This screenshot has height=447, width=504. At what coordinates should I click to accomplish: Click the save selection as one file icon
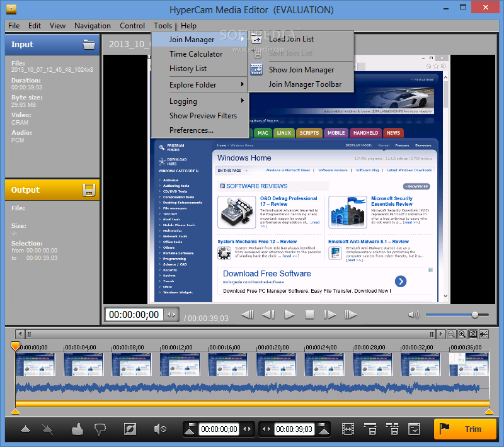[370, 429]
